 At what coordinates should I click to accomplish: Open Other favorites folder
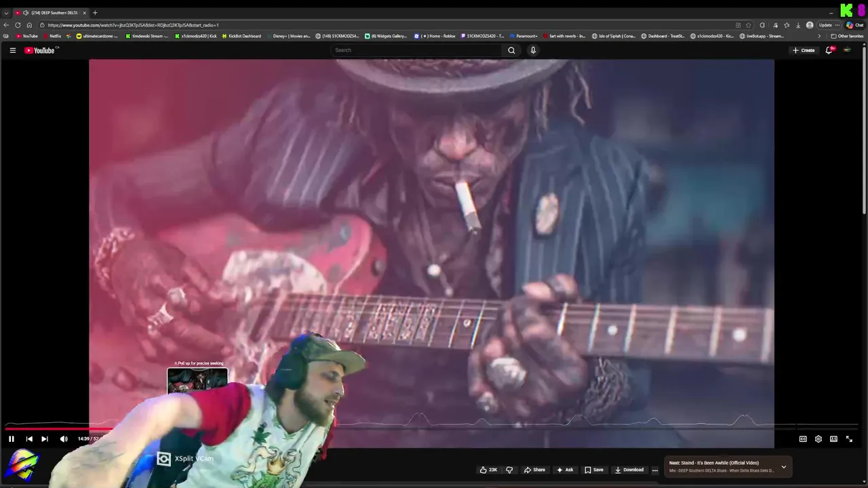(847, 36)
